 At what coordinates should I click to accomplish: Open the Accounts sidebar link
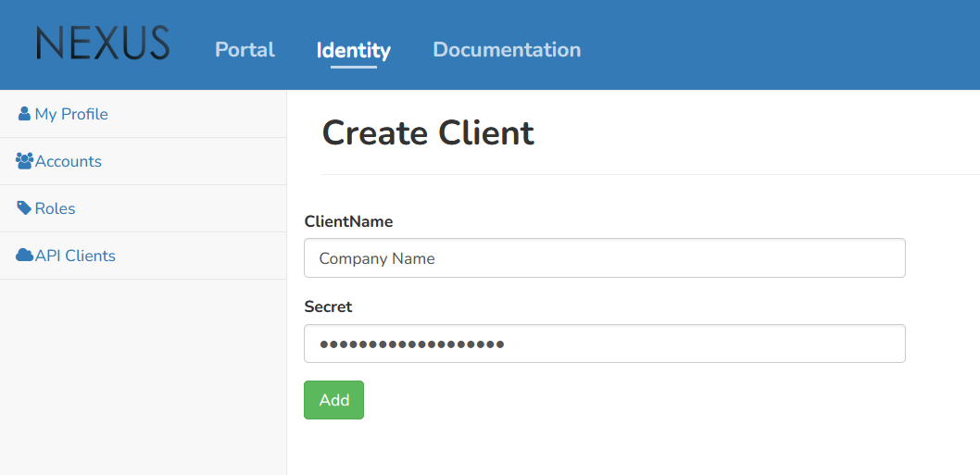point(69,161)
